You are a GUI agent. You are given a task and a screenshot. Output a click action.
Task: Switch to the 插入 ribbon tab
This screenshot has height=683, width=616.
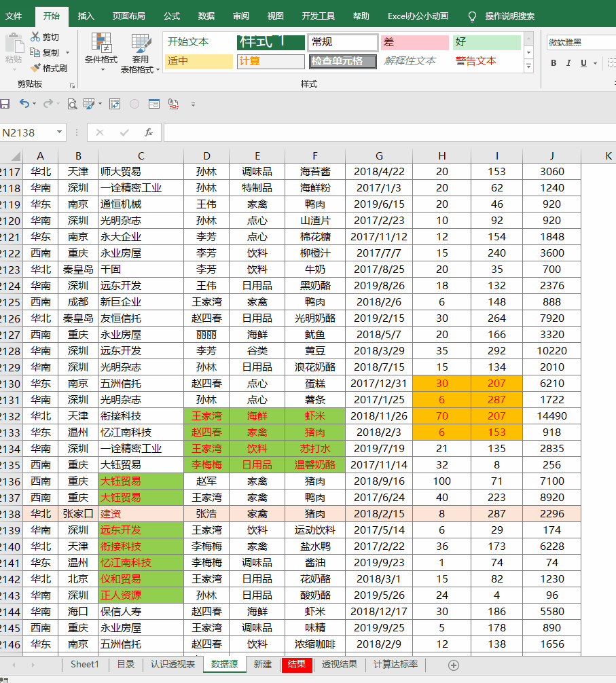pyautogui.click(x=86, y=16)
